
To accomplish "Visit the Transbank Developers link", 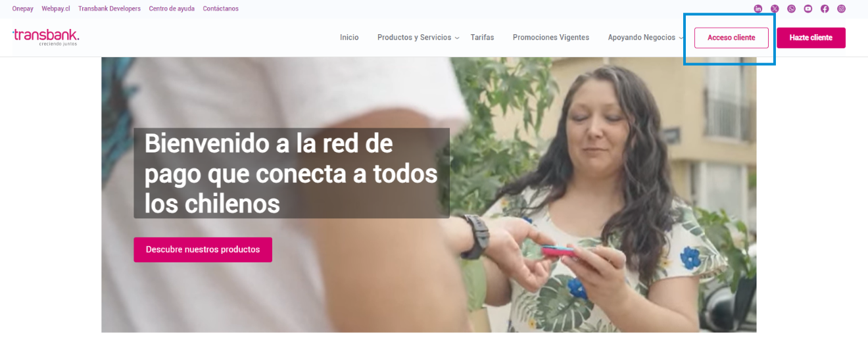I will coord(109,9).
